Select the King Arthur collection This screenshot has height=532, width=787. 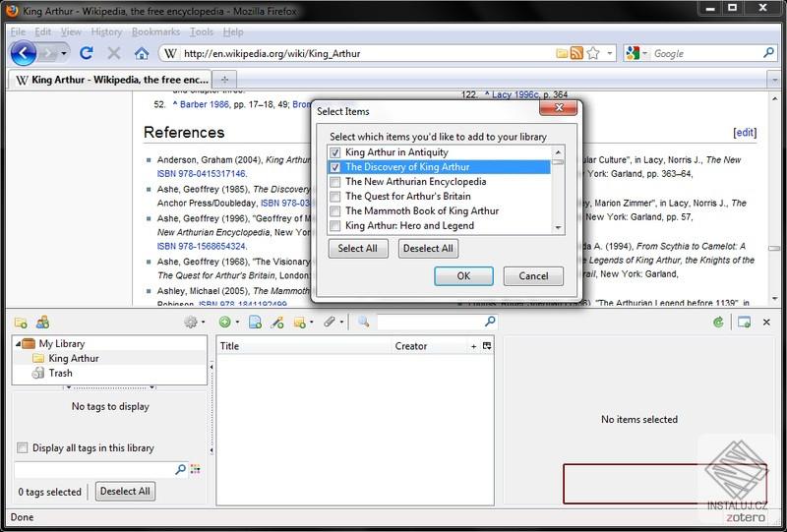point(73,358)
